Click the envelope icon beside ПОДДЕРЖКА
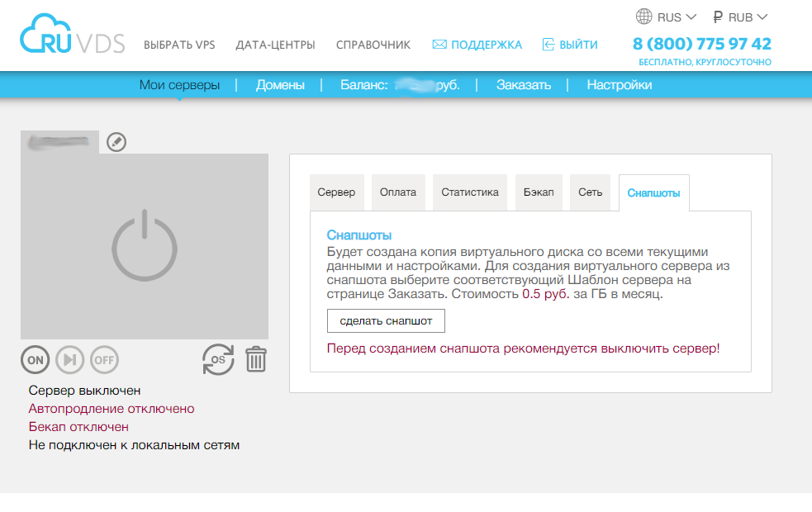Viewport: 812px width, 512px height. click(439, 45)
